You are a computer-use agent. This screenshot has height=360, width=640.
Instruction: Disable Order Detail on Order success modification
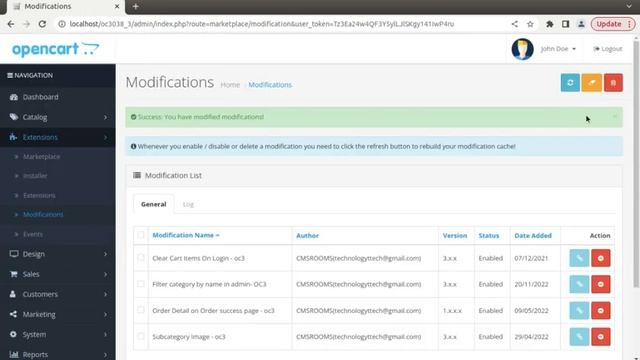click(600, 311)
